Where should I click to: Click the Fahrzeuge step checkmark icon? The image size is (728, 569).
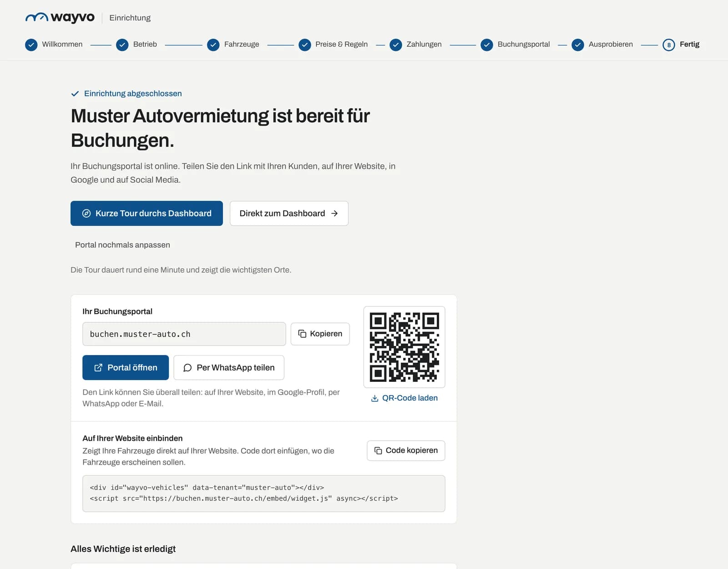point(213,45)
